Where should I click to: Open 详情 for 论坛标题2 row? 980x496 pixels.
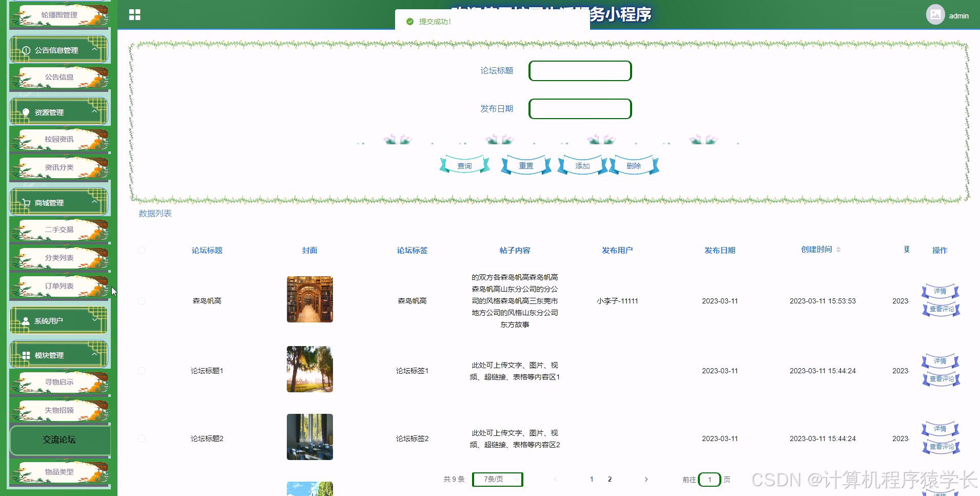tap(940, 429)
